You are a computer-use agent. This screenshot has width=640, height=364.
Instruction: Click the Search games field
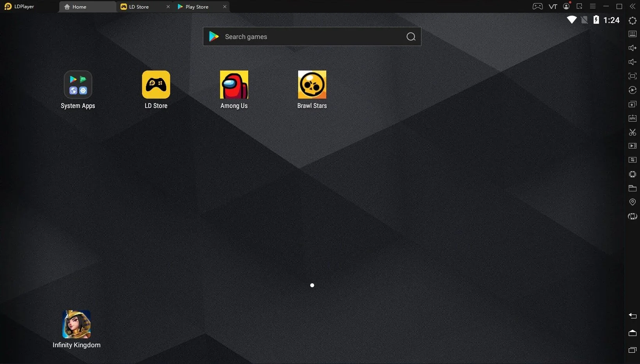[312, 36]
